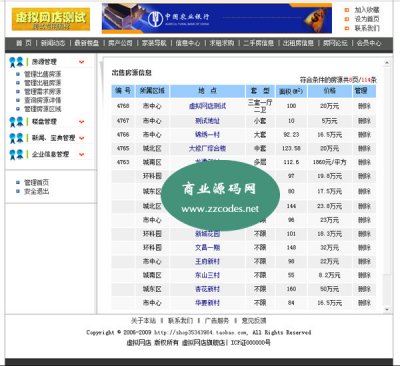Open 房网论坛 in navigation bar

pyautogui.click(x=335, y=43)
